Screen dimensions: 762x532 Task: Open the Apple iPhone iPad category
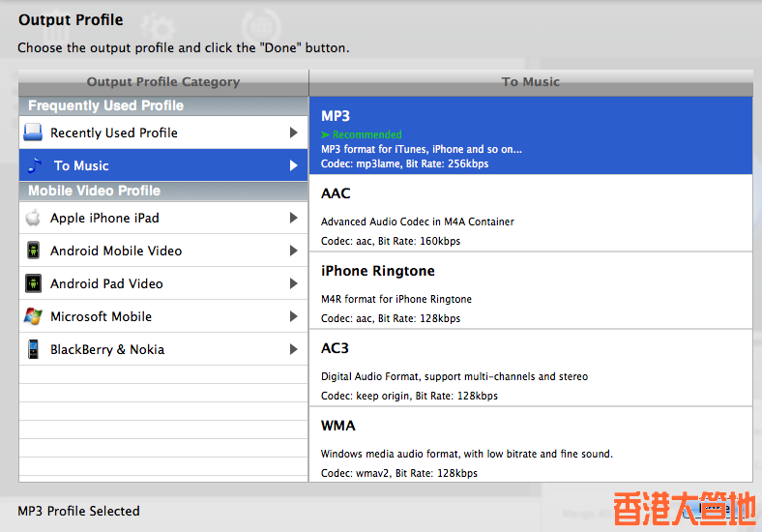click(x=163, y=218)
